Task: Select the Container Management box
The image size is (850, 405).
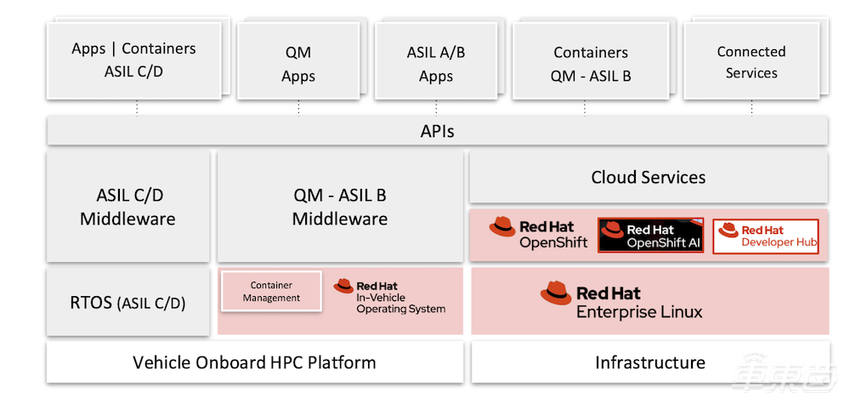Action: (271, 290)
